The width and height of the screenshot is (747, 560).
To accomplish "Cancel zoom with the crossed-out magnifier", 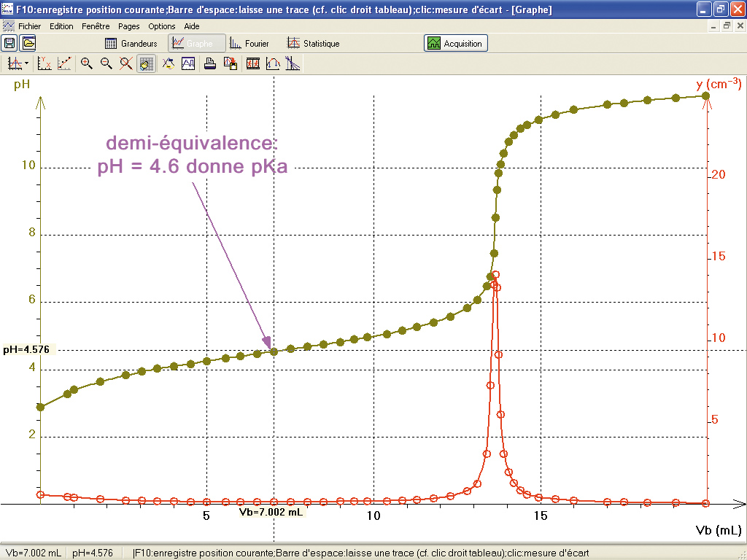I will [126, 63].
